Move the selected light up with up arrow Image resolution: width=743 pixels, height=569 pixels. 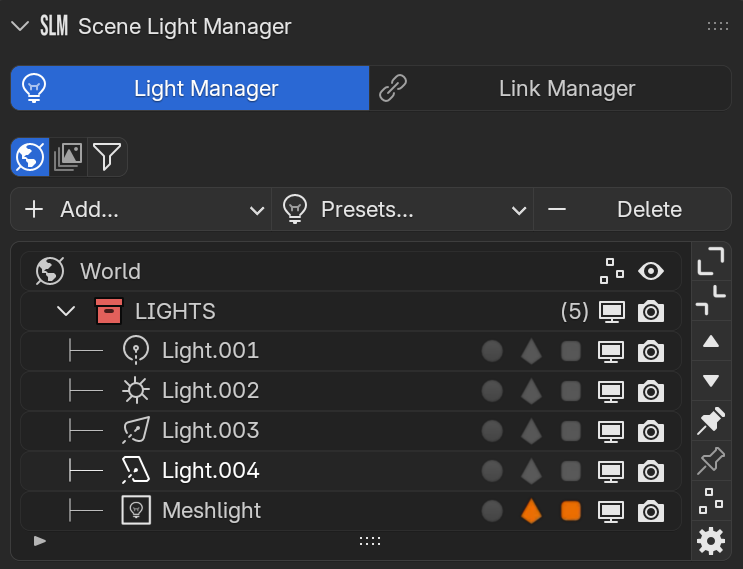point(711,341)
